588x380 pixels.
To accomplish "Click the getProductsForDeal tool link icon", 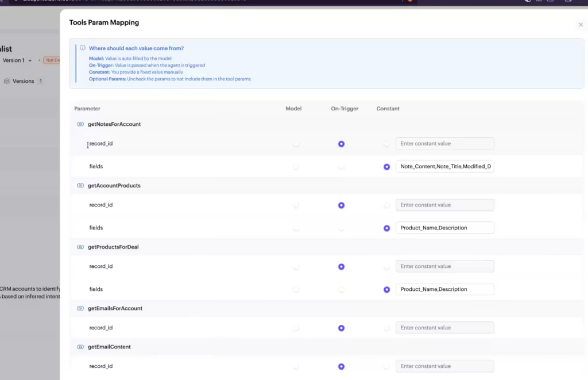I will pyautogui.click(x=80, y=247).
